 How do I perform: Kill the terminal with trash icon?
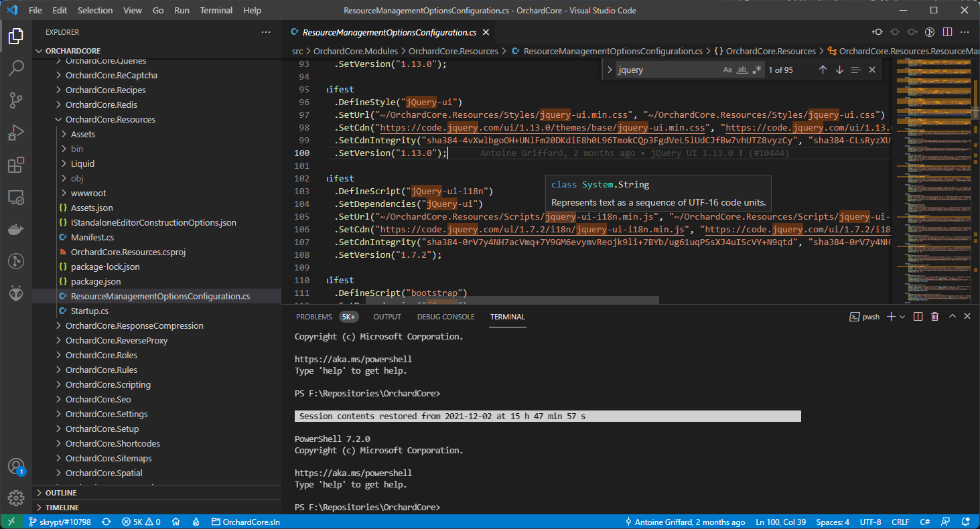934,317
